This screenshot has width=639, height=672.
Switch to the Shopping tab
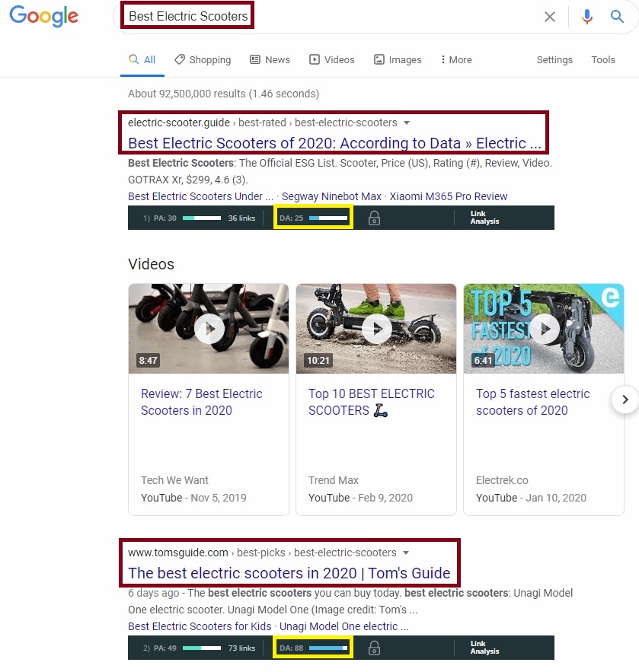pos(203,59)
